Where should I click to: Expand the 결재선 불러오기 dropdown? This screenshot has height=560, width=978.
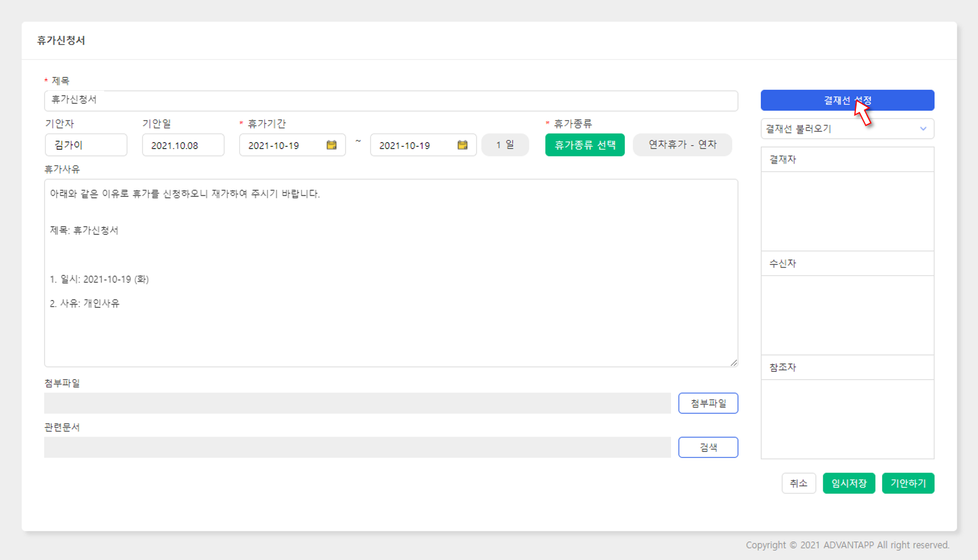tap(847, 129)
